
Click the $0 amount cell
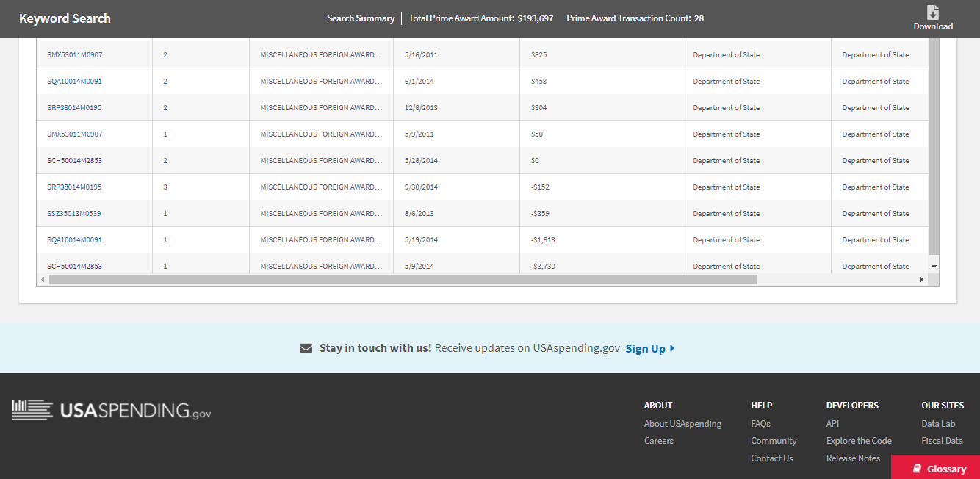coord(600,161)
